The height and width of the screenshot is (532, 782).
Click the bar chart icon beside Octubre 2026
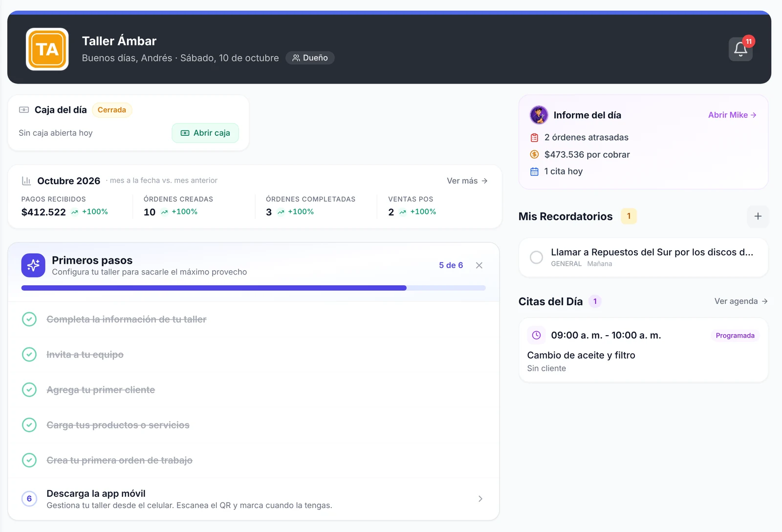(x=26, y=181)
